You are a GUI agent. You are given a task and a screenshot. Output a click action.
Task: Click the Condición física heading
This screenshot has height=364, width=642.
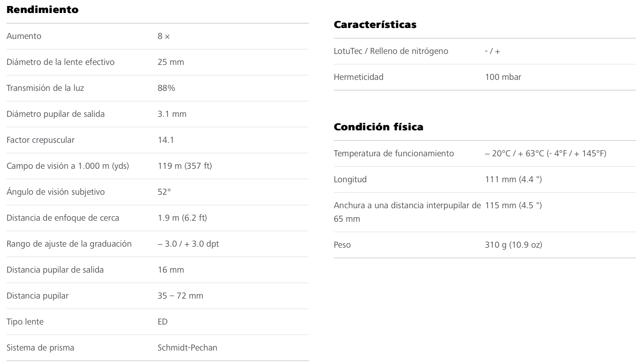coord(378,127)
